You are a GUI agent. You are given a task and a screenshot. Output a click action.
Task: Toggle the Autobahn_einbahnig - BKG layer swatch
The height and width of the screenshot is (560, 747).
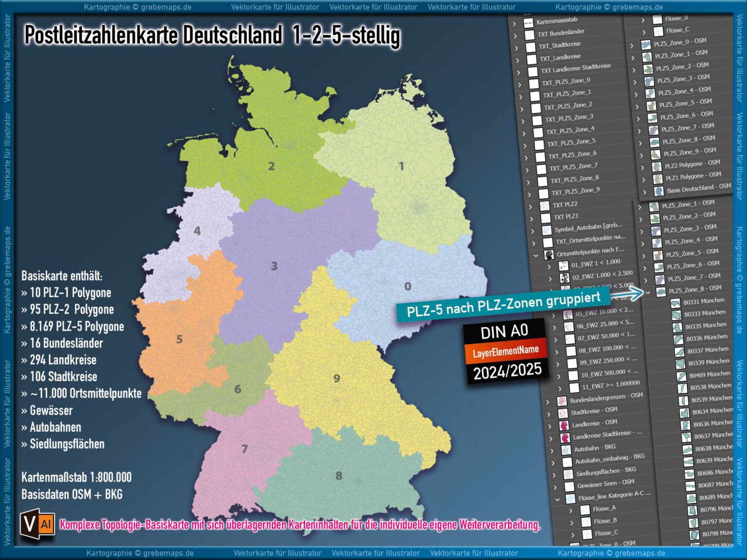tap(567, 461)
